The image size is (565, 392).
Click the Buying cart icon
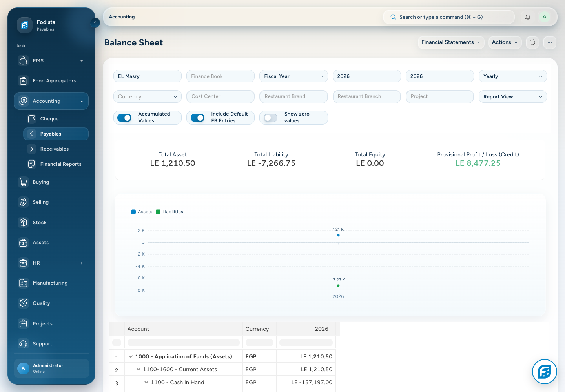(24, 182)
